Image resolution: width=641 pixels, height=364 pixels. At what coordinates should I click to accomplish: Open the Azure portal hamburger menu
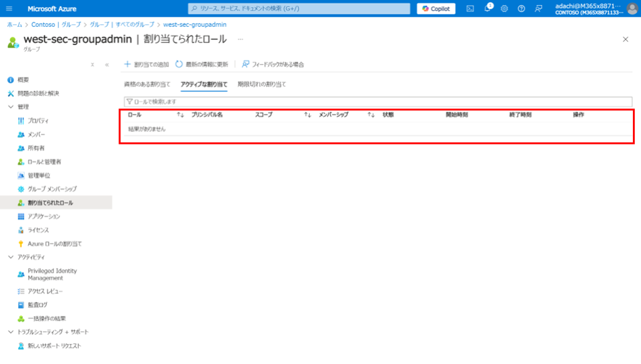(x=9, y=9)
